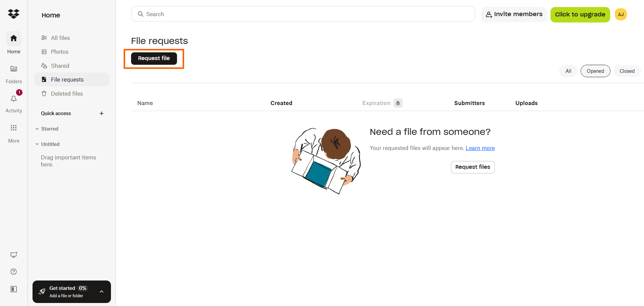Open the Dropbox logo home link
644x306 pixels.
14,14
